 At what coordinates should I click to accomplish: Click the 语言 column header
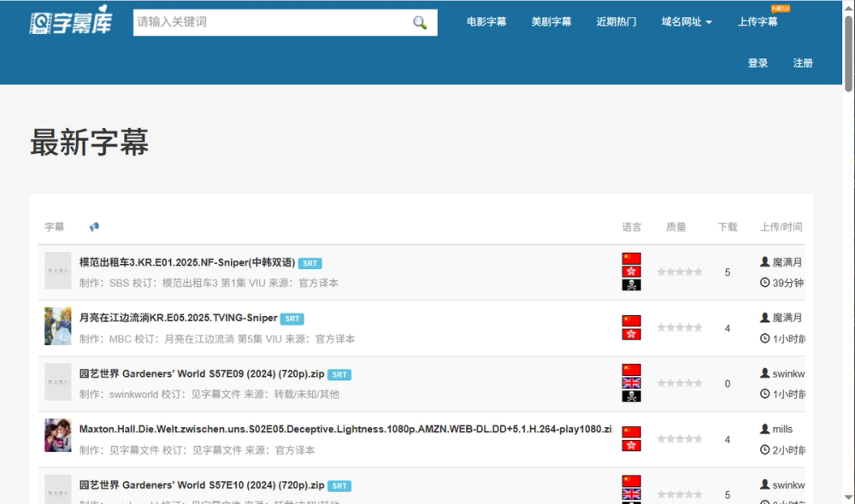point(632,226)
